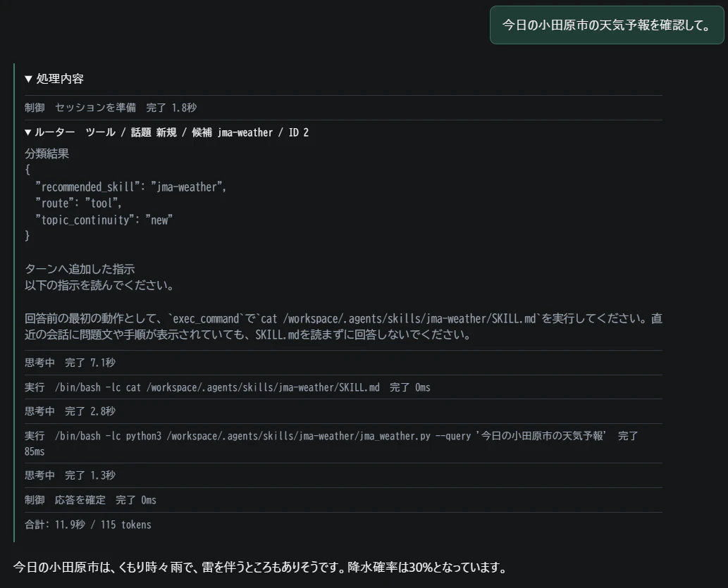Screen dimensions: 728x588
Task: Select the 制御 応答を確定 row
Action: coord(343,500)
